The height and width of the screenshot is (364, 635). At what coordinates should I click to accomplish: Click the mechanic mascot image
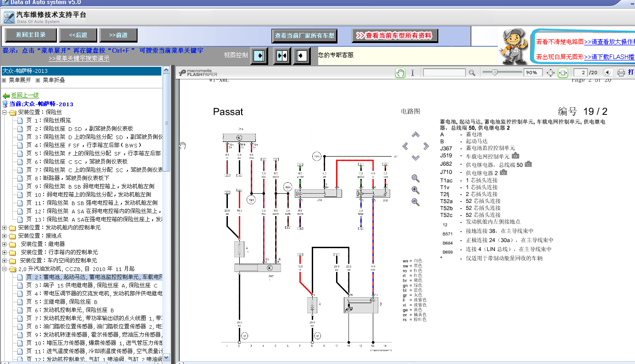pyautogui.click(x=513, y=46)
